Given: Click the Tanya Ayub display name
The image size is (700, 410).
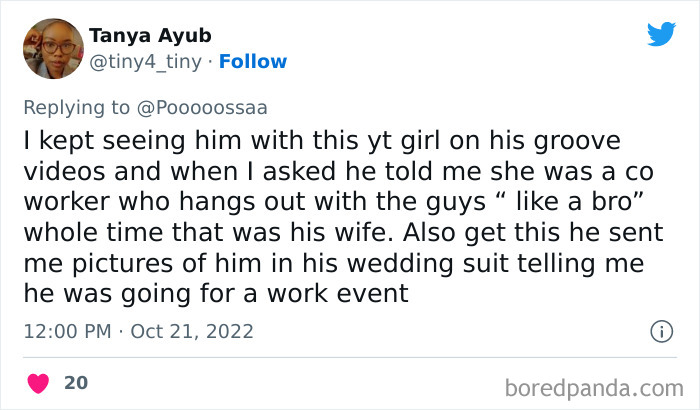Looking at the screenshot, I should click(150, 36).
